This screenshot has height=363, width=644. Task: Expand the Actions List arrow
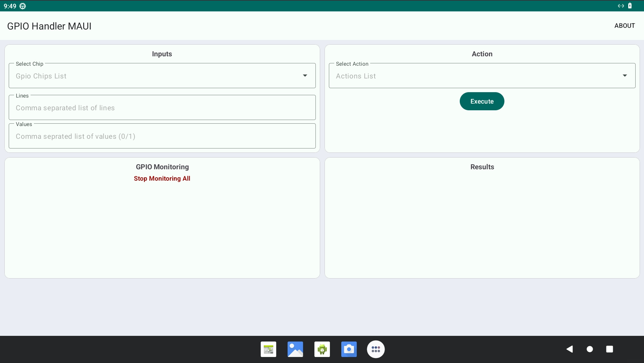pos(625,76)
